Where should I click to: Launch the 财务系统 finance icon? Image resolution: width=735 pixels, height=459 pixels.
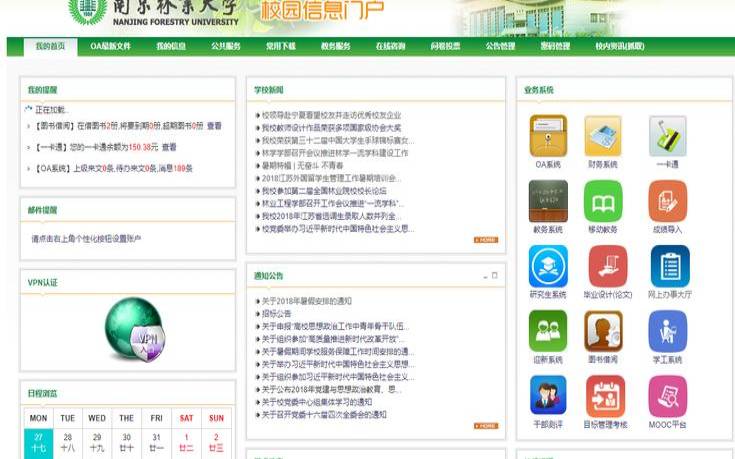coord(603,136)
